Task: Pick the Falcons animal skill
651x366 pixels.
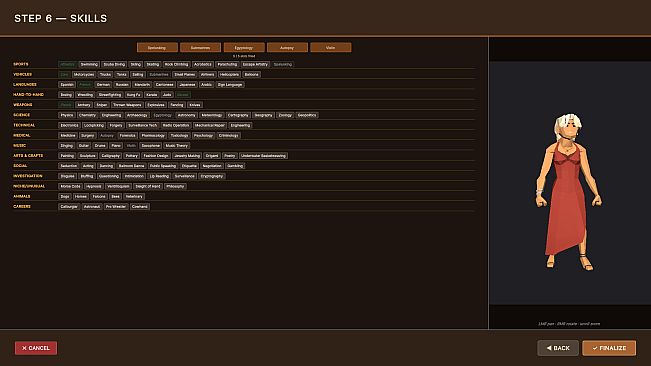Action: tap(99, 196)
